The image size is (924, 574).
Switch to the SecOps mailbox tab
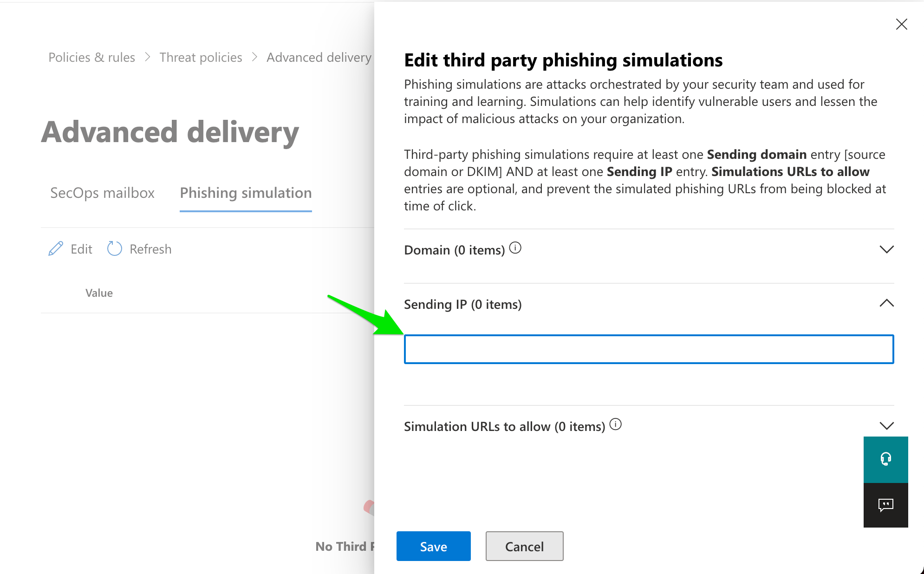click(x=102, y=193)
